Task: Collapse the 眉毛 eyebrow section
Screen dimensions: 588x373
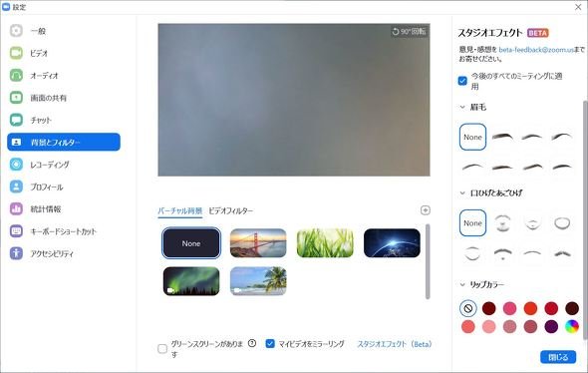Action: pos(462,107)
